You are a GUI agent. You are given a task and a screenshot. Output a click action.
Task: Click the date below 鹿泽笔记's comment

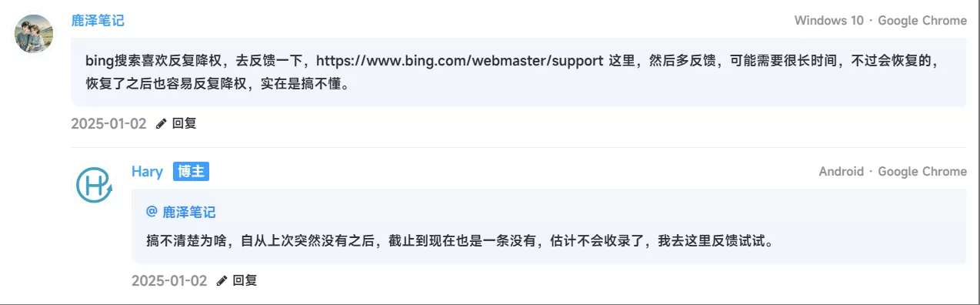108,123
